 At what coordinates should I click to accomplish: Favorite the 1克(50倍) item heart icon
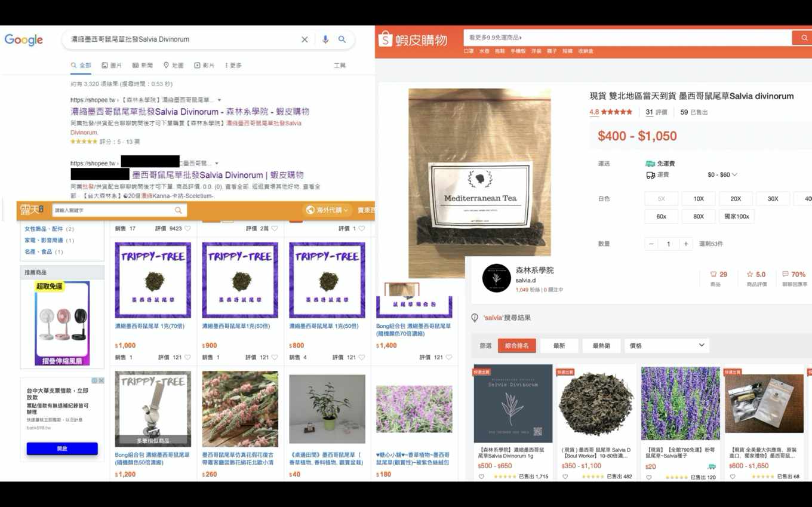[362, 358]
